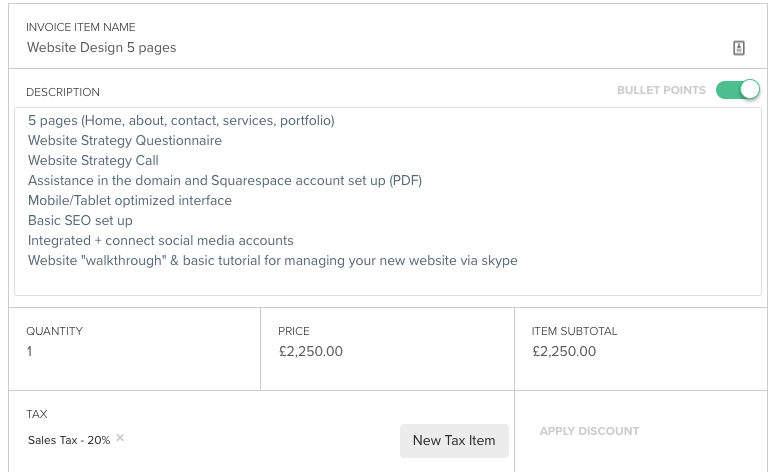Viewport: 776px width, 472px height.
Task: Click 'Website Strategy Questionnaire' line
Action: pyautogui.click(x=125, y=141)
